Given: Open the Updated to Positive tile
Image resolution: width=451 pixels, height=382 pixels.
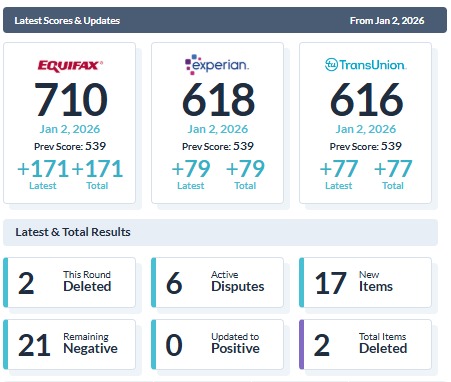Looking at the screenshot, I should coord(217,344).
